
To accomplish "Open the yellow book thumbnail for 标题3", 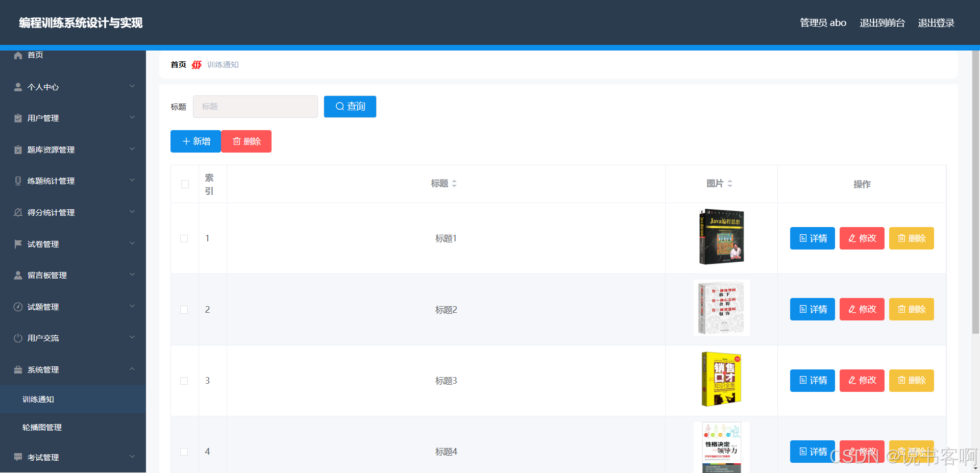I will pyautogui.click(x=721, y=379).
